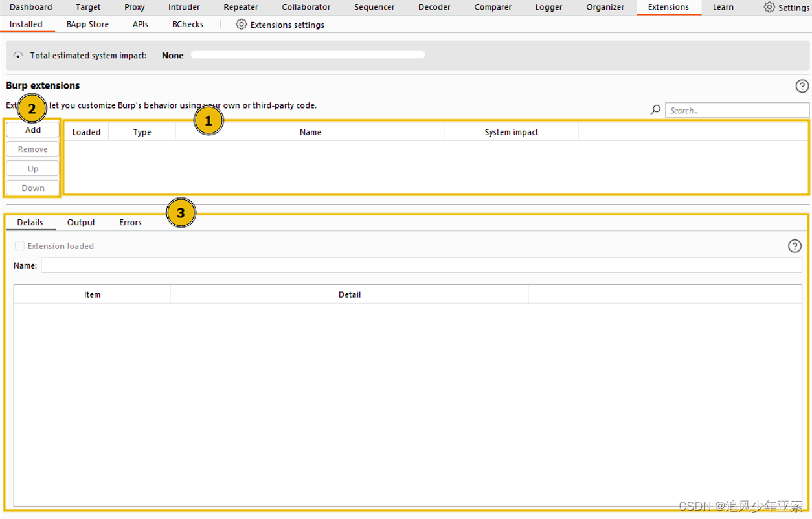Open the Errors tab
812x519 pixels.
pos(130,222)
